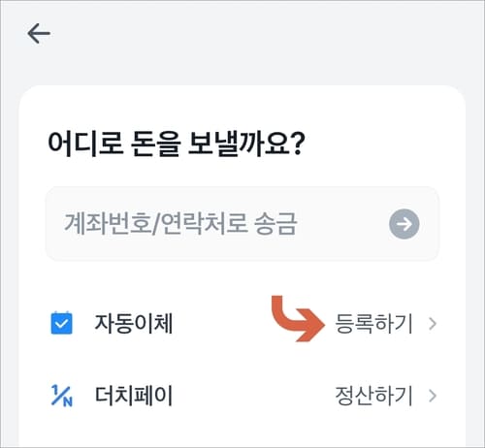Click the 어디로 돈을 보낼까요? heading
Viewport: 485px width, 448px height.
click(177, 144)
